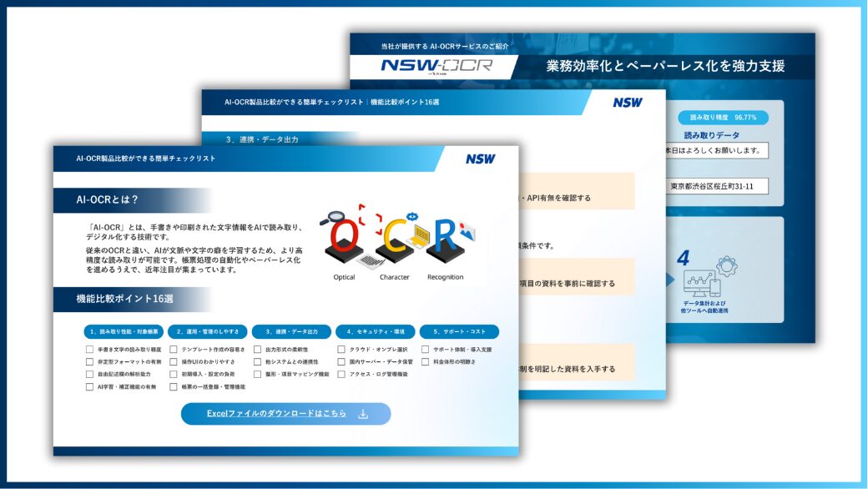Image resolution: width=868 pixels, height=489 pixels.
Task: Check the 操作UIのわかりやすさ box
Action: pyautogui.click(x=174, y=362)
